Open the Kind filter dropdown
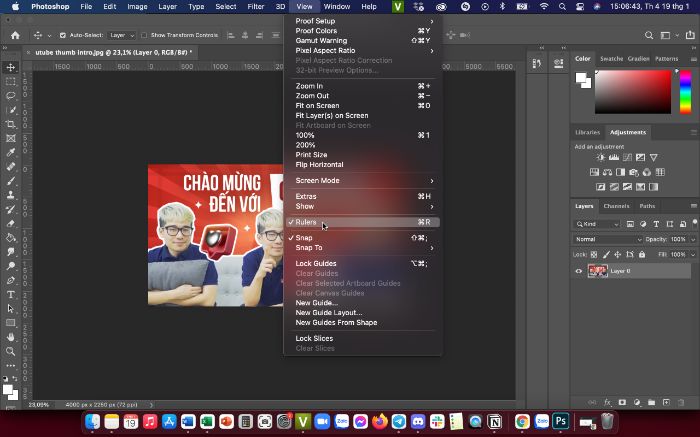 tap(597, 224)
